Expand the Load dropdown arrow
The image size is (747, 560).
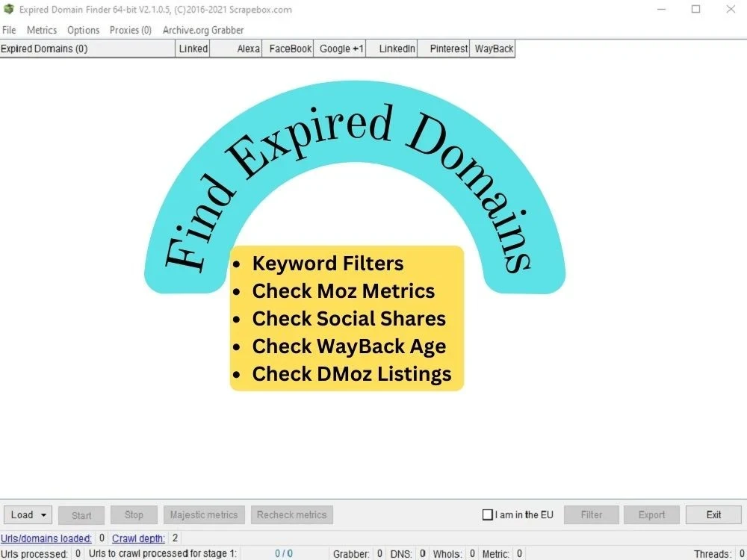[44, 515]
